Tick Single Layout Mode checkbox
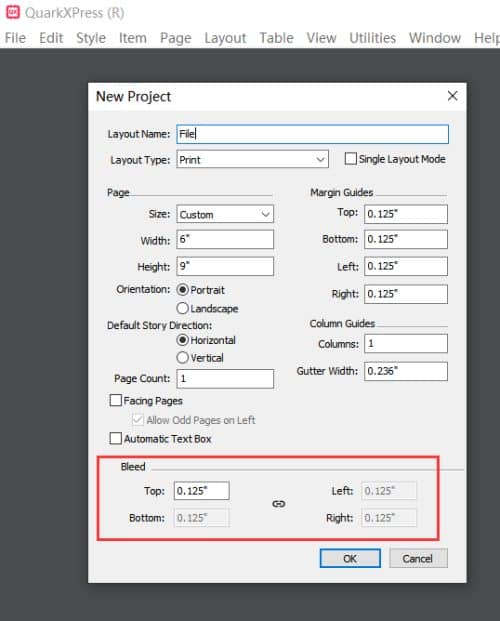The height and width of the screenshot is (621, 500). [351, 159]
